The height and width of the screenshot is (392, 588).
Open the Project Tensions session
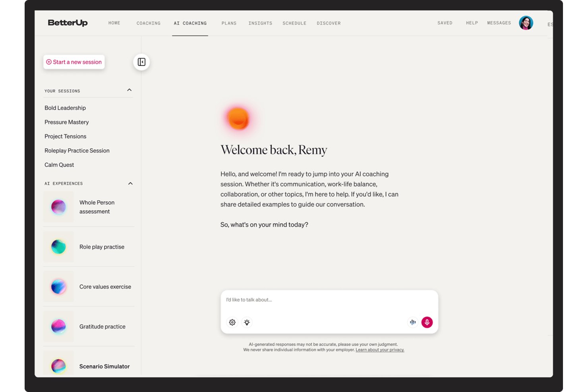tap(66, 137)
